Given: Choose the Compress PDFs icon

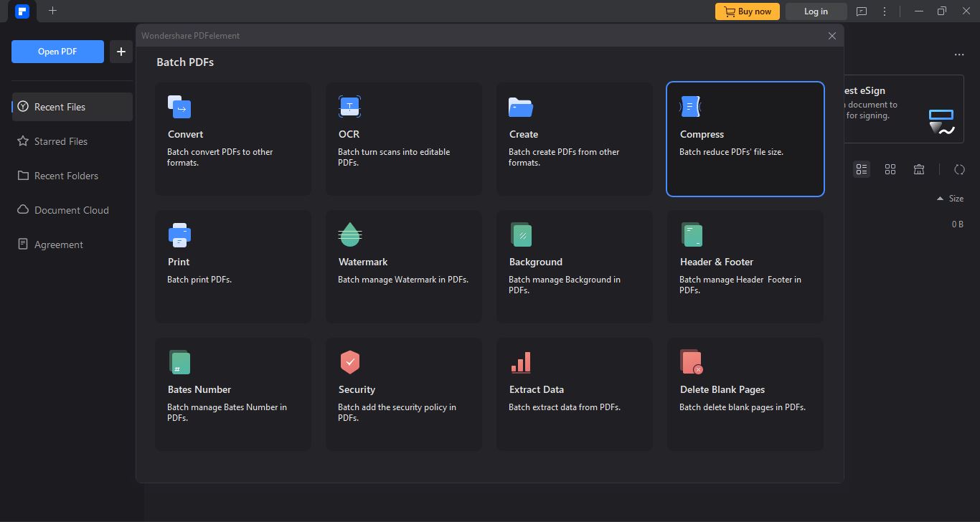Looking at the screenshot, I should (690, 108).
